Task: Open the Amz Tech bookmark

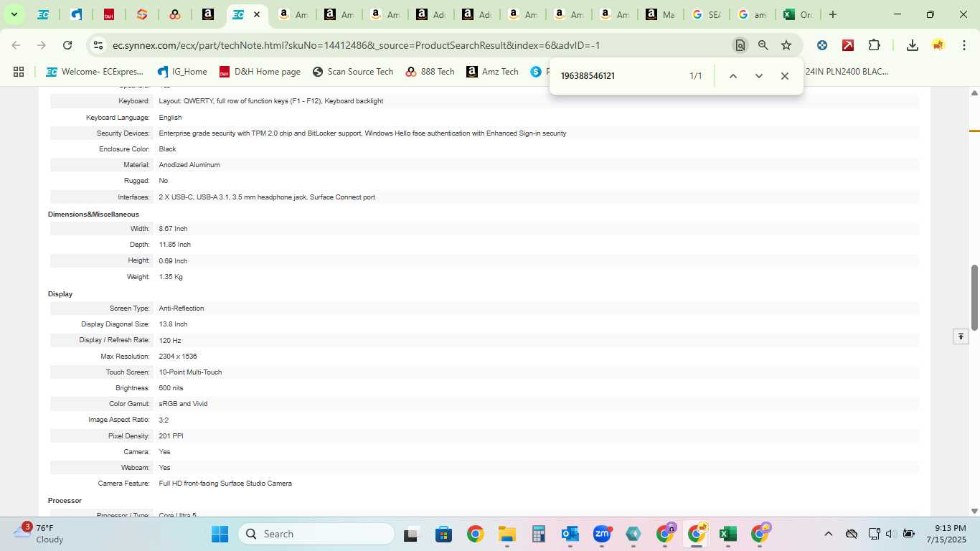Action: tap(492, 72)
